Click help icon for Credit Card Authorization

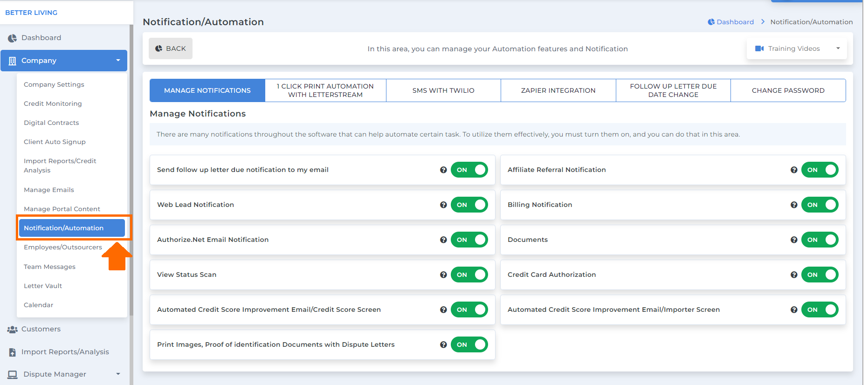pyautogui.click(x=794, y=275)
